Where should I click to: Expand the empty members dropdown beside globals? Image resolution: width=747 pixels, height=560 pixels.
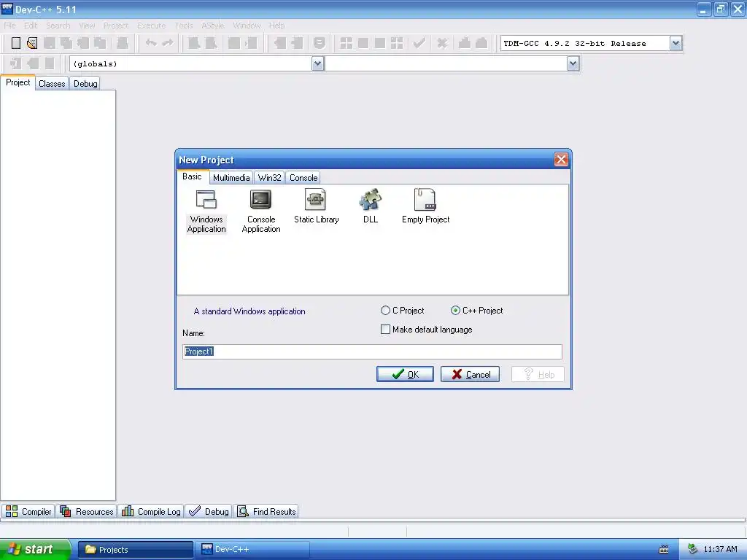click(573, 64)
